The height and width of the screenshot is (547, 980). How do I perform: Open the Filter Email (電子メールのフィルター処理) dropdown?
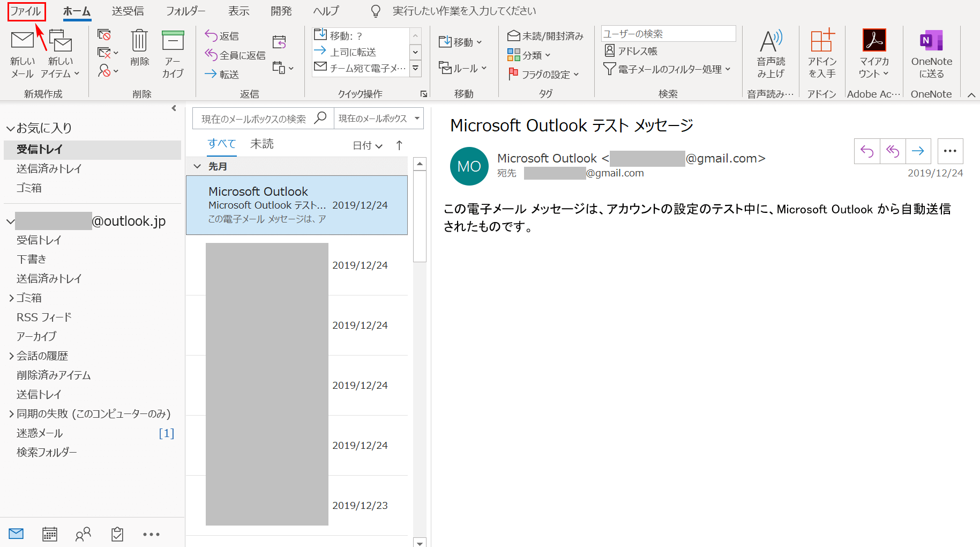coord(667,69)
